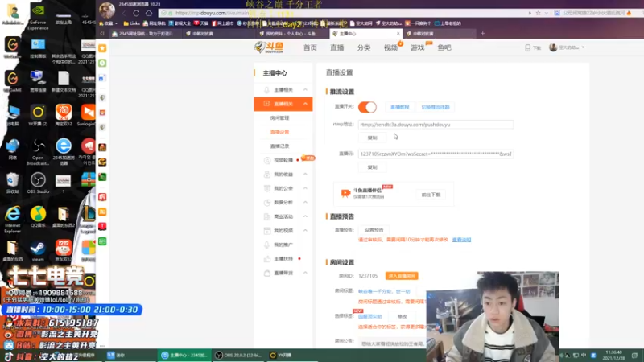644x362 pixels.
Task: Expand the last sidebar section's chevron
Action: coord(305,273)
